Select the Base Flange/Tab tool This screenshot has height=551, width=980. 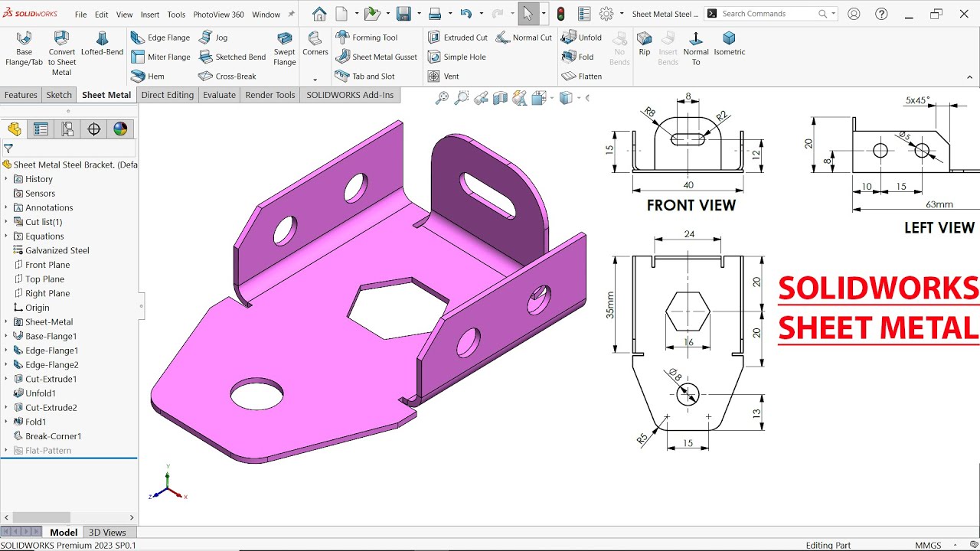coord(24,49)
